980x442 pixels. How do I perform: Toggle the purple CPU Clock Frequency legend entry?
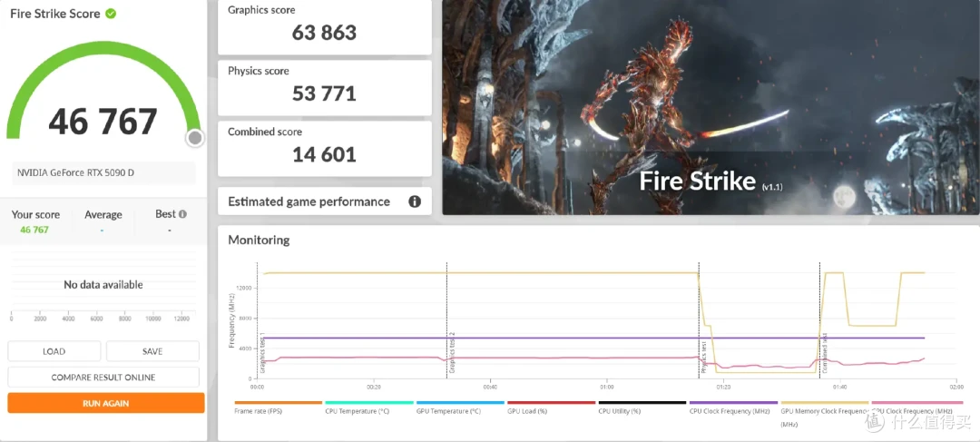click(733, 408)
